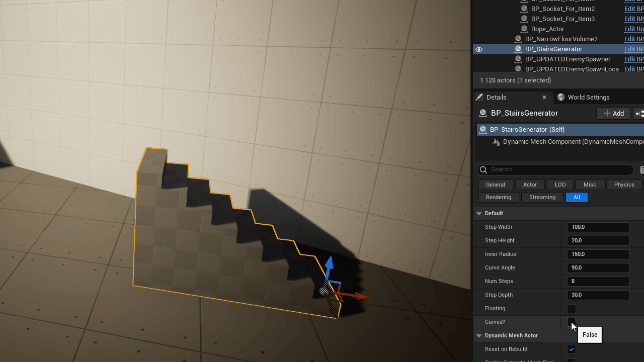
Task: Filter details by Actor category
Action: [x=530, y=185]
